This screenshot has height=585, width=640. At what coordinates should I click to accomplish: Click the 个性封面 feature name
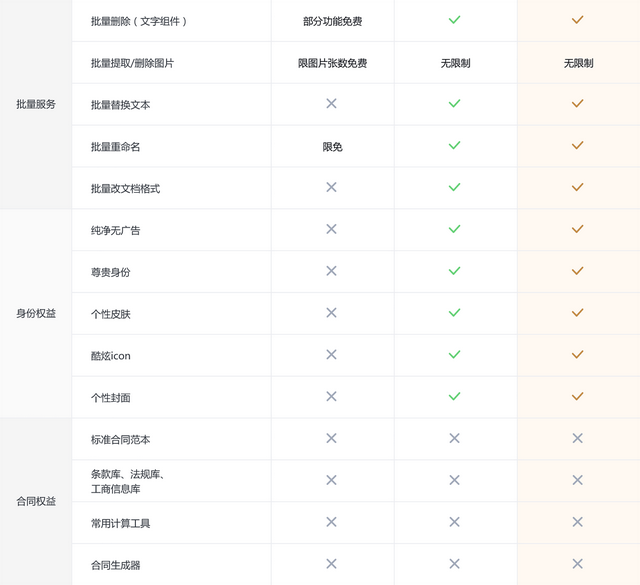tap(111, 398)
